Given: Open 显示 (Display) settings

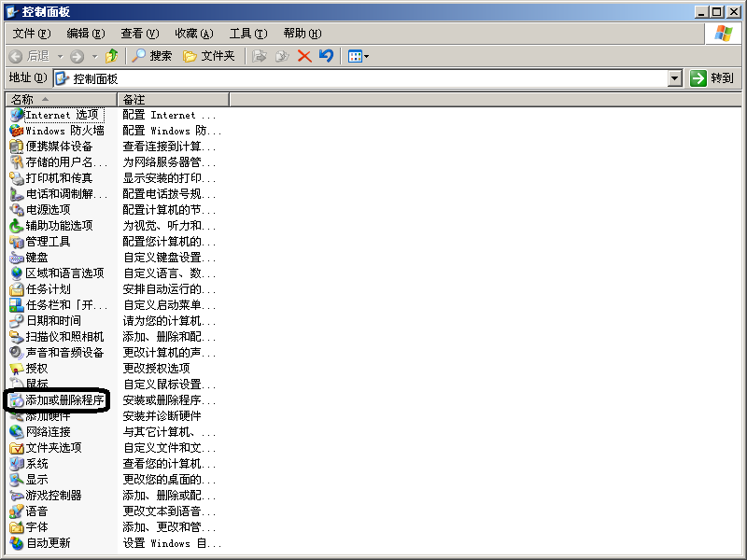Looking at the screenshot, I should [37, 479].
